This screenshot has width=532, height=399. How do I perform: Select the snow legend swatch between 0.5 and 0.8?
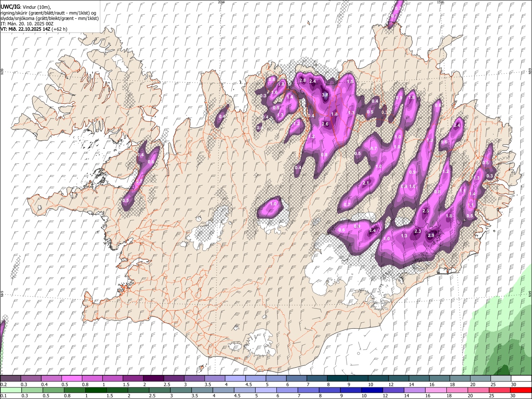coord(72,379)
